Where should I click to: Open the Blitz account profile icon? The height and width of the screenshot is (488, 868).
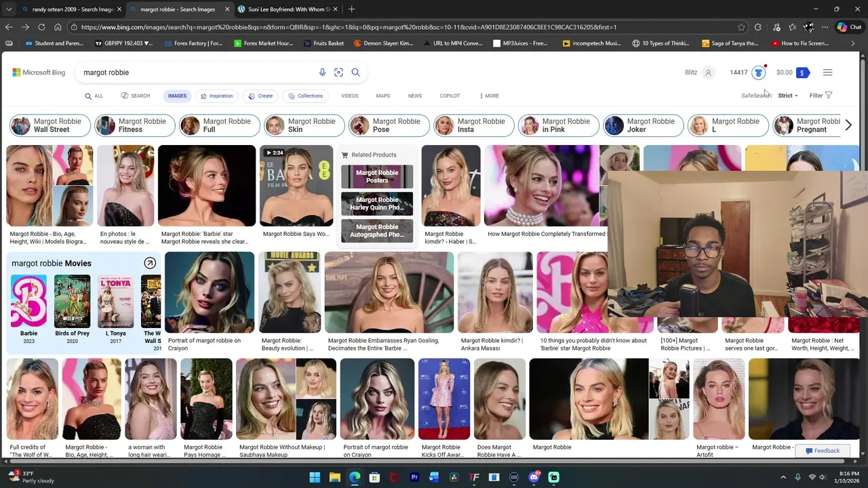pyautogui.click(x=708, y=73)
